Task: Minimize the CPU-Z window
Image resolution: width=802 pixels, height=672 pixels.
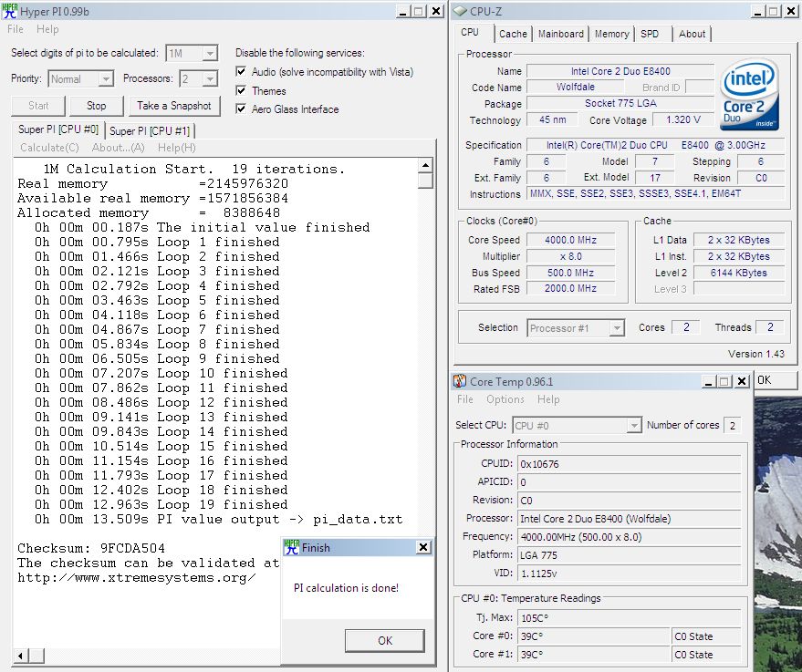Action: coord(758,11)
